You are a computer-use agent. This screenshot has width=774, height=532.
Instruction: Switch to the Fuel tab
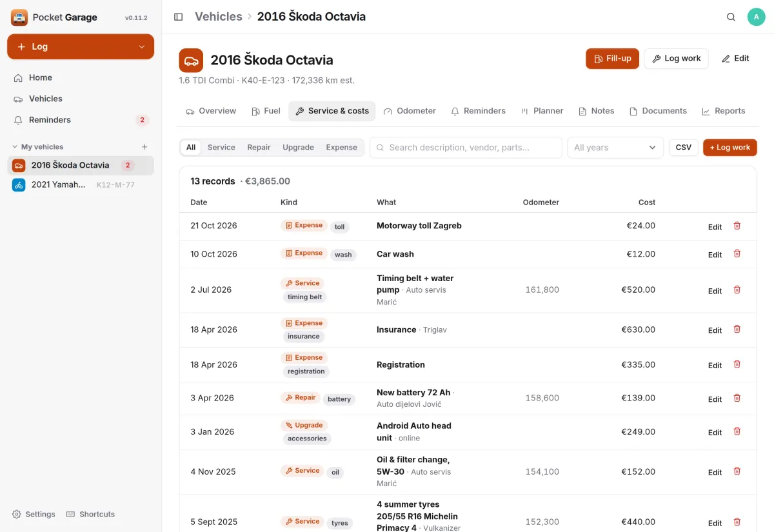coord(266,111)
